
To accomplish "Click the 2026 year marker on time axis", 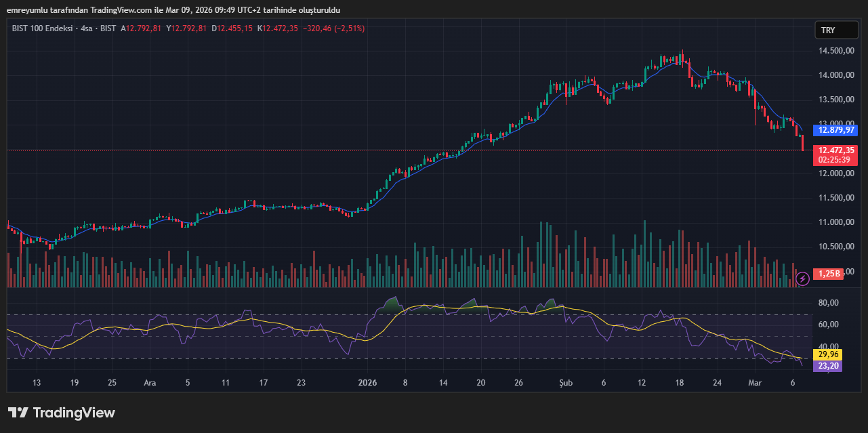I will coord(367,383).
